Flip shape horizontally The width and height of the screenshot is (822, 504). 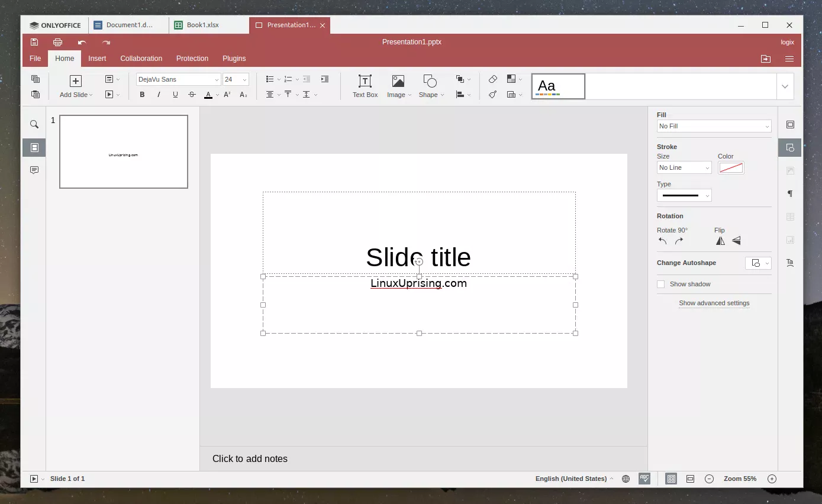720,241
